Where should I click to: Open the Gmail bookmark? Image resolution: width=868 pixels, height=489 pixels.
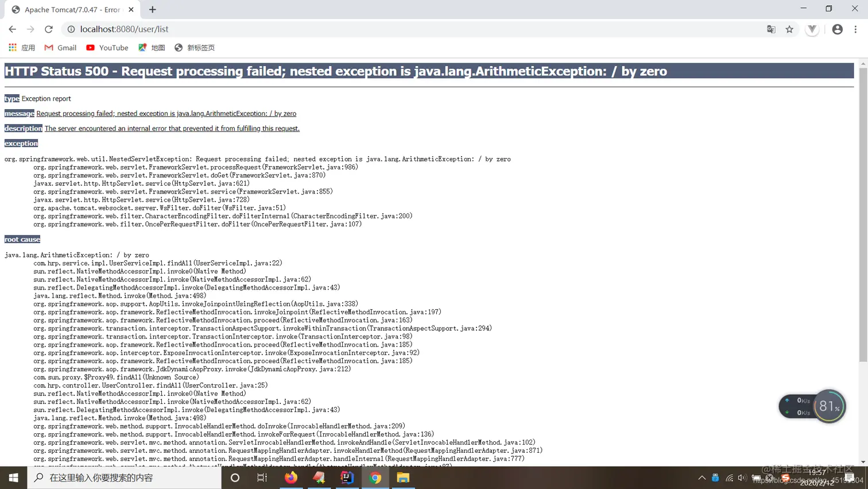pyautogui.click(x=60, y=48)
